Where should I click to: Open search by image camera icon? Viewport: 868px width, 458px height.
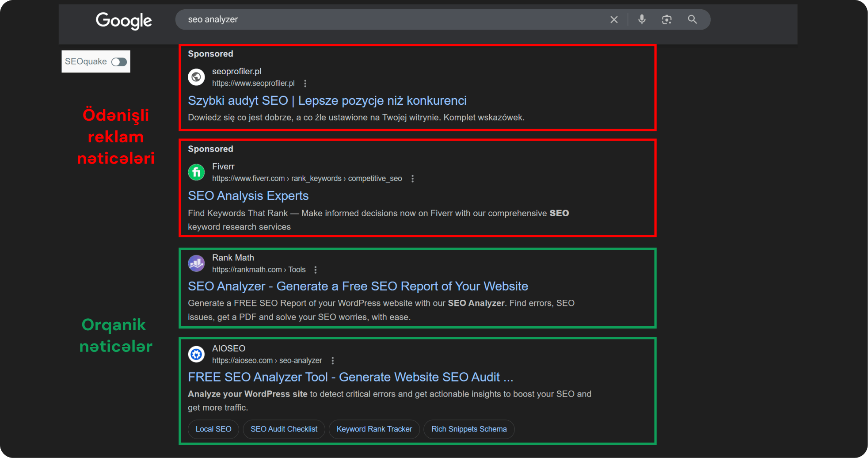coord(666,19)
